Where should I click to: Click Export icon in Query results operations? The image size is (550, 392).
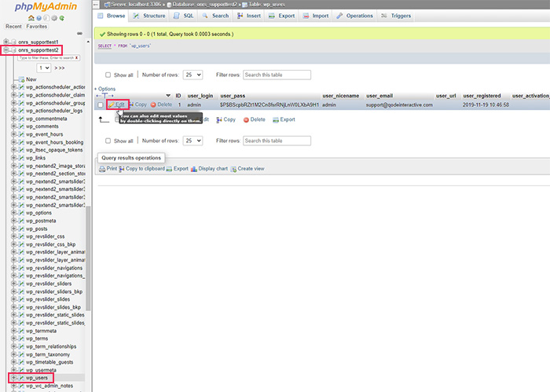tap(169, 169)
